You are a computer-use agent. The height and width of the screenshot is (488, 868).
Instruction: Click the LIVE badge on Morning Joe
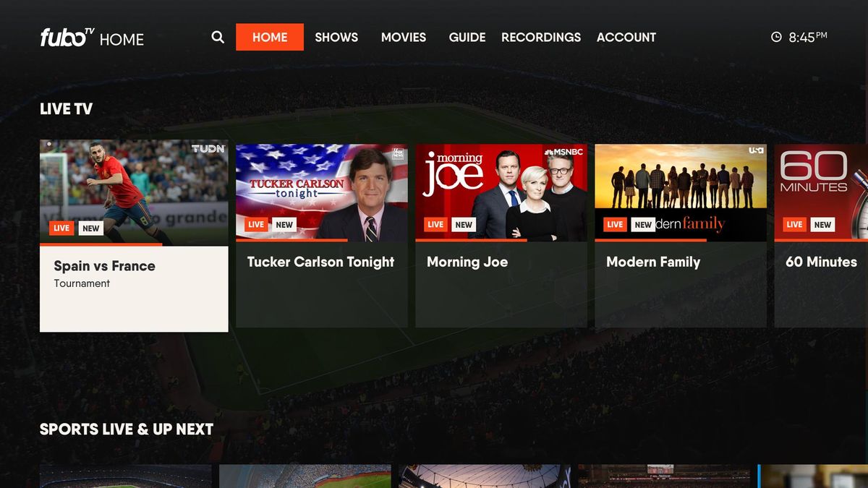435,225
